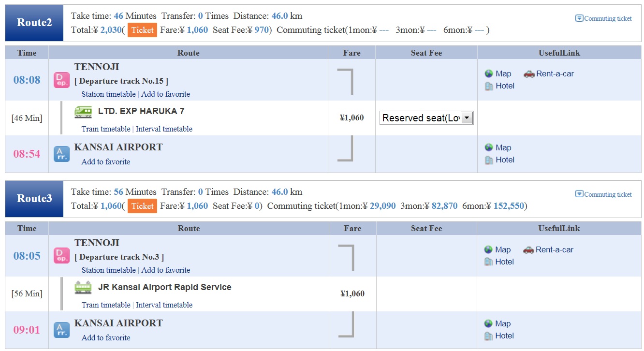Image resolution: width=644 pixels, height=351 pixels.
Task: Expand Commuting ticket for Route3
Action: 603,194
